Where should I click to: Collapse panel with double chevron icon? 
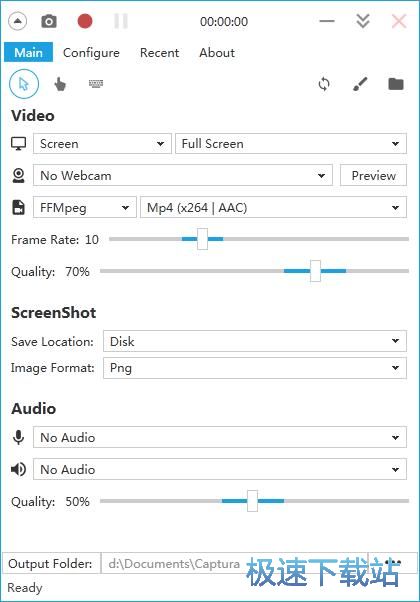363,22
